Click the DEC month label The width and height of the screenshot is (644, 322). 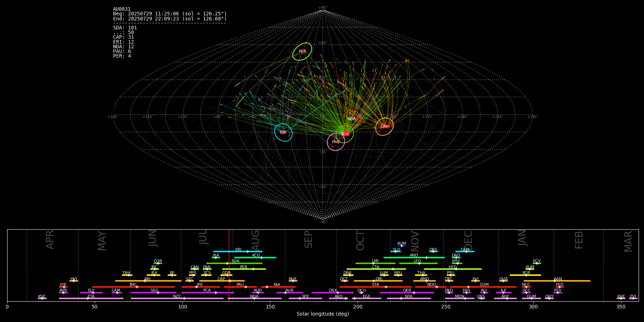[x=468, y=240]
